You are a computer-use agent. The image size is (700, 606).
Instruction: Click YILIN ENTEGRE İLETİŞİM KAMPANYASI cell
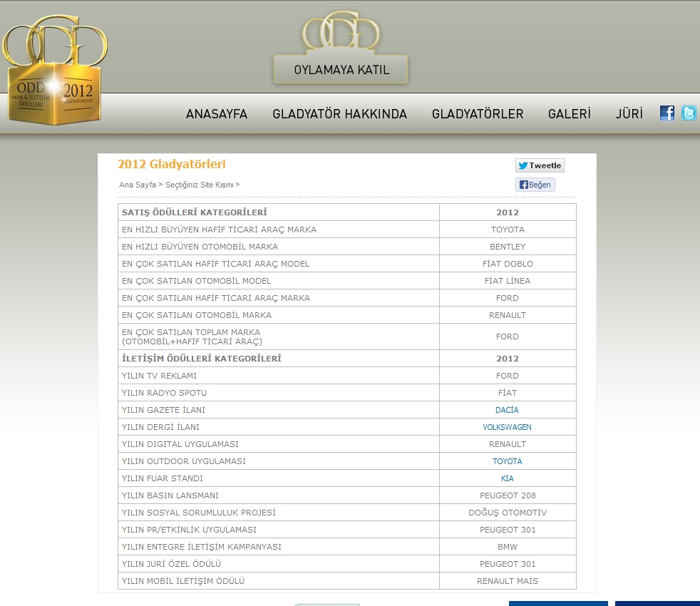279,547
